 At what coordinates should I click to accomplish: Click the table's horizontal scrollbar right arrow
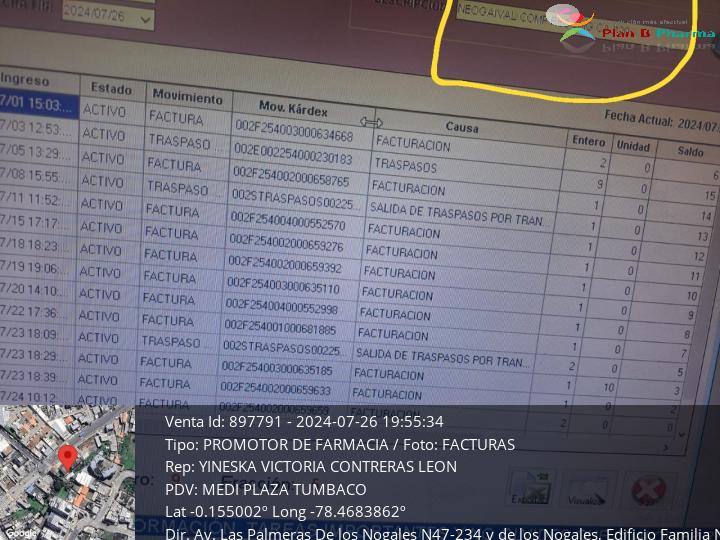666,447
